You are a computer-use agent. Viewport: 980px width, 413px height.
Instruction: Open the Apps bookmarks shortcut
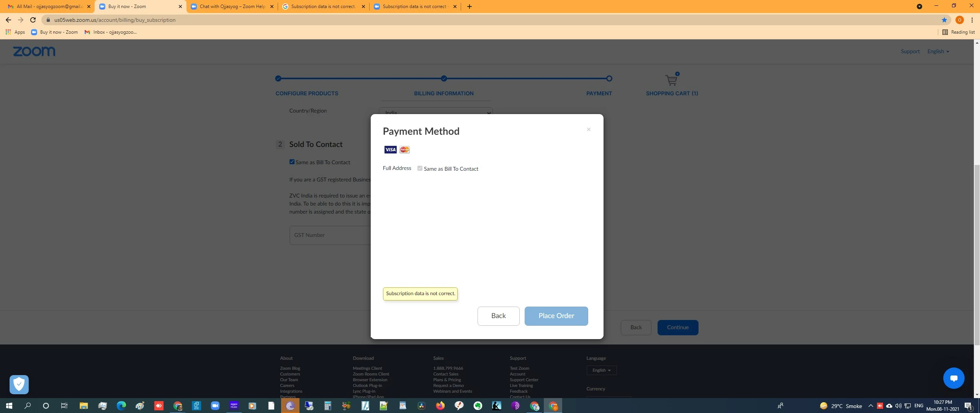15,32
